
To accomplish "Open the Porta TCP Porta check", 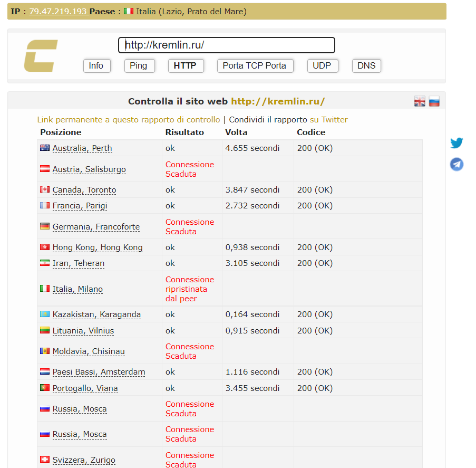I will coord(255,66).
